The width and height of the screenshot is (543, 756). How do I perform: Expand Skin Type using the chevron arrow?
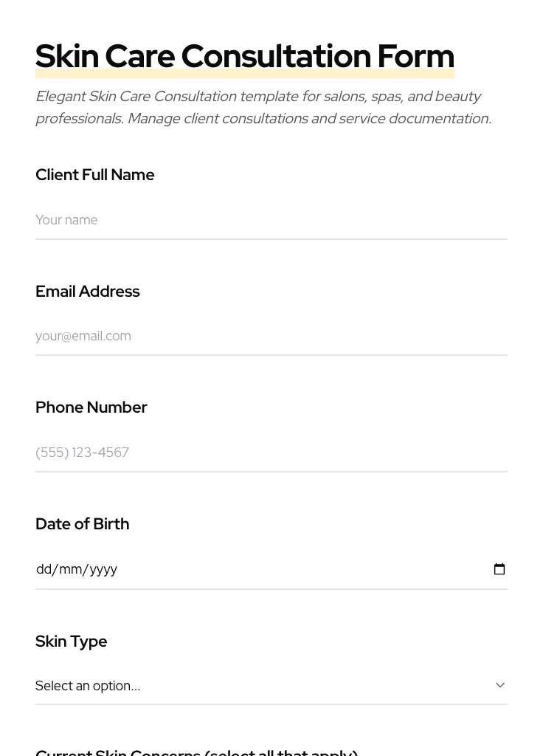tap(499, 685)
